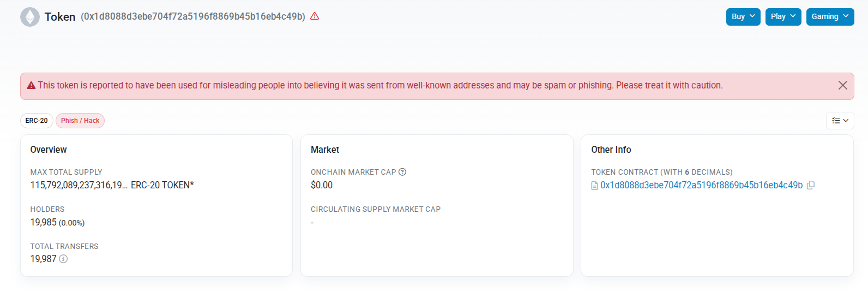Click the red warning triangle beside token address

pos(315,16)
